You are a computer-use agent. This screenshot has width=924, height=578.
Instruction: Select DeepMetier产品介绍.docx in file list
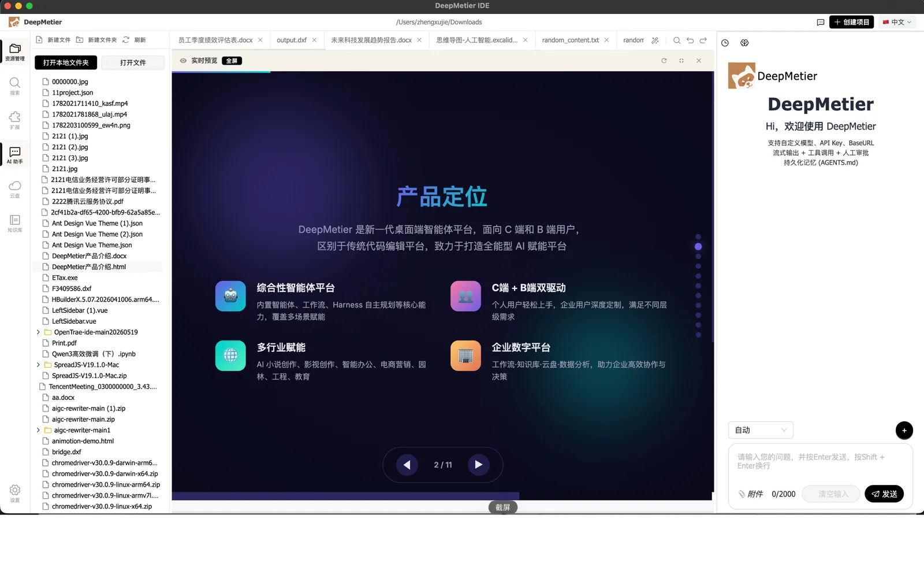[89, 256]
